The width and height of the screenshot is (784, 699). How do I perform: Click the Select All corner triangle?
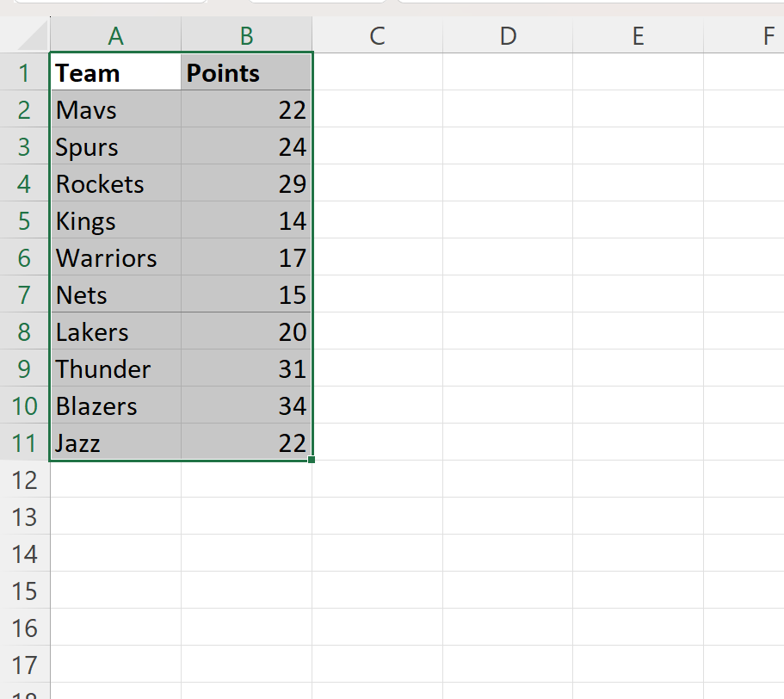[x=25, y=35]
